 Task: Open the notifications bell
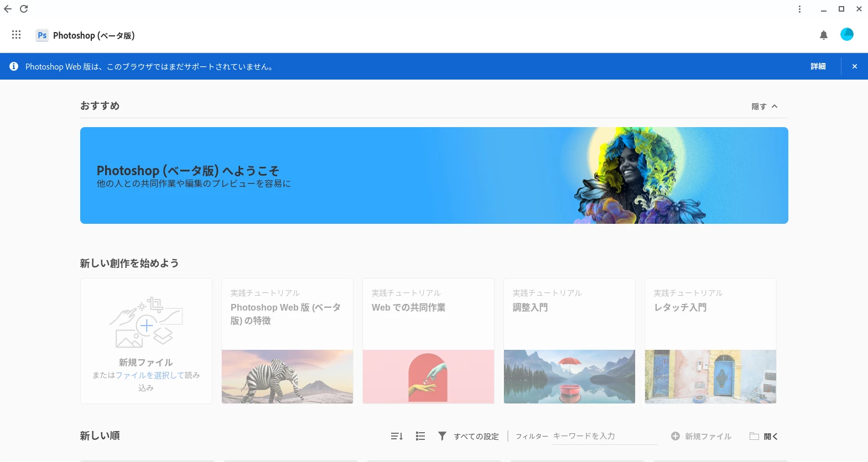(x=824, y=35)
